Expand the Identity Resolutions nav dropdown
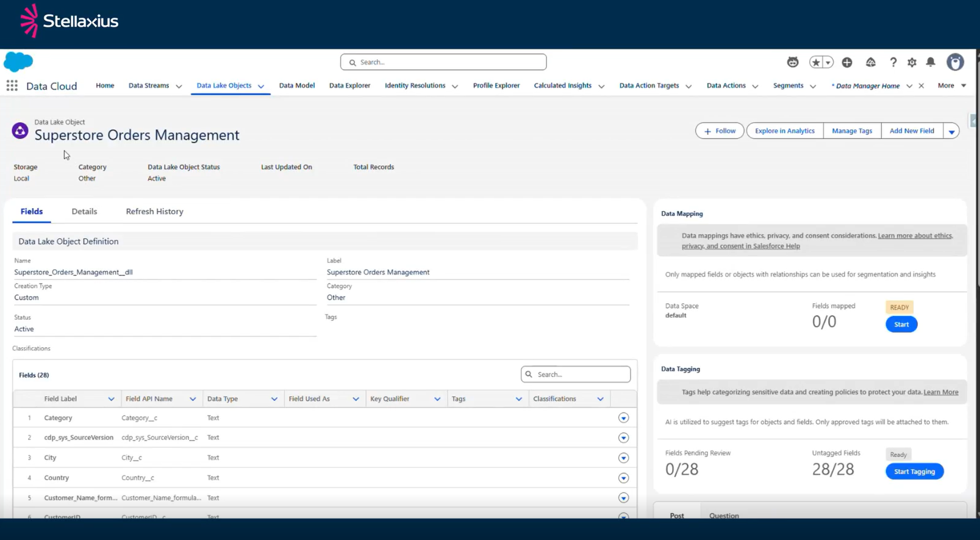 (455, 87)
